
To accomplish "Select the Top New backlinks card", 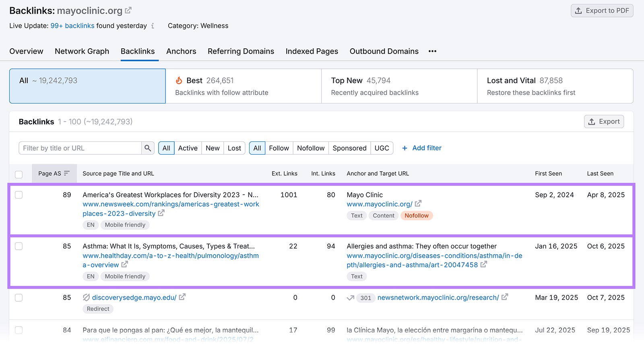I will click(x=399, y=86).
